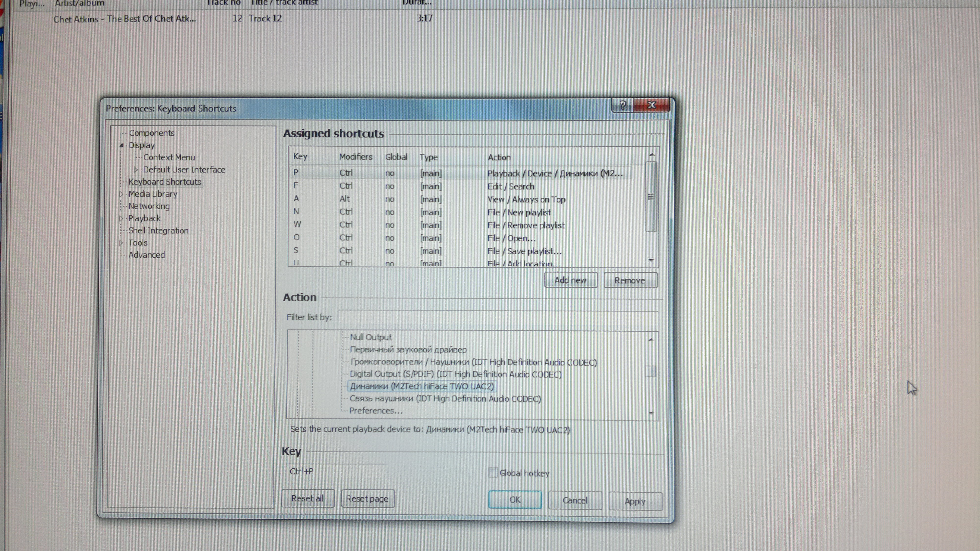Select the Components preferences page
This screenshot has width=980, height=551.
[151, 133]
